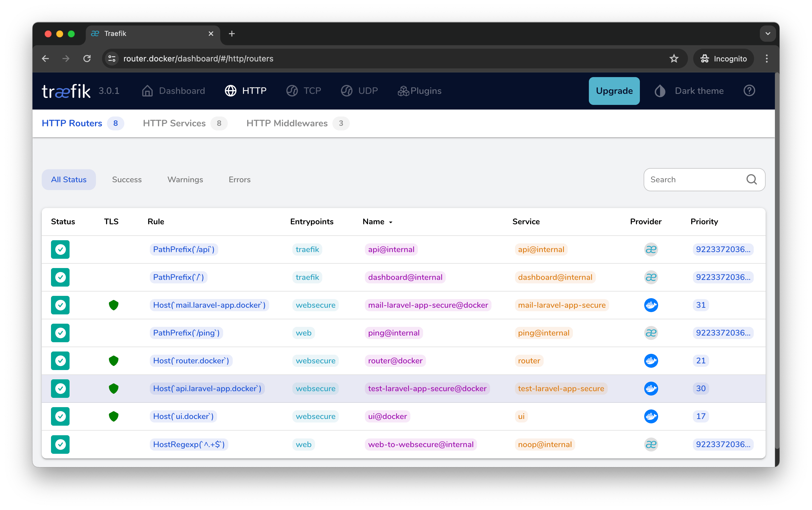Screen dimensions: 812x510
Task: Check the status checkmark on ui@docker row
Action: (60, 416)
